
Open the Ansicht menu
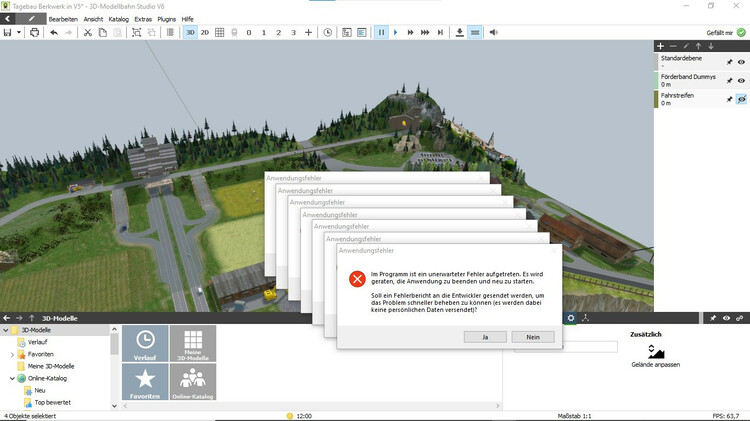coord(93,19)
